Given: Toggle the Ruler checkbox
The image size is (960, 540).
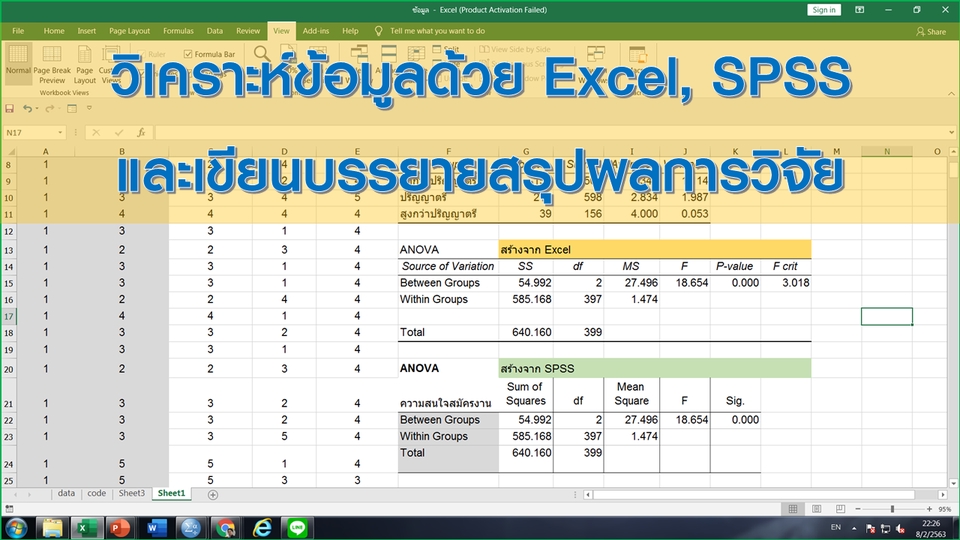Looking at the screenshot, I should (x=141, y=54).
